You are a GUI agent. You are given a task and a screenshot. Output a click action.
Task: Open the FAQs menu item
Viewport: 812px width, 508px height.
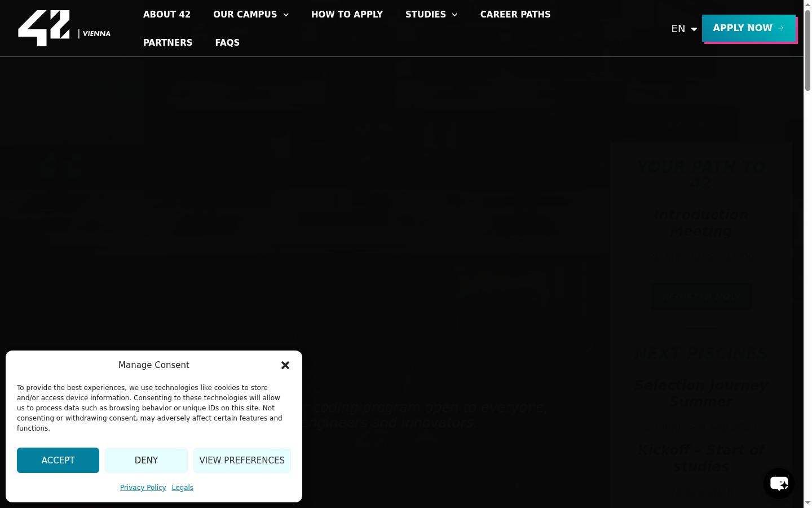(227, 42)
